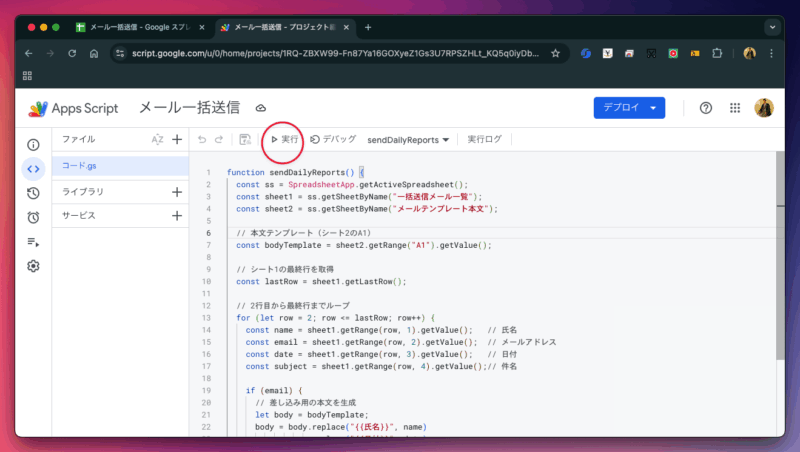Image resolution: width=800 pixels, height=452 pixels.
Task: Open the Chrome tab search dropdown arrow
Action: coord(772,27)
